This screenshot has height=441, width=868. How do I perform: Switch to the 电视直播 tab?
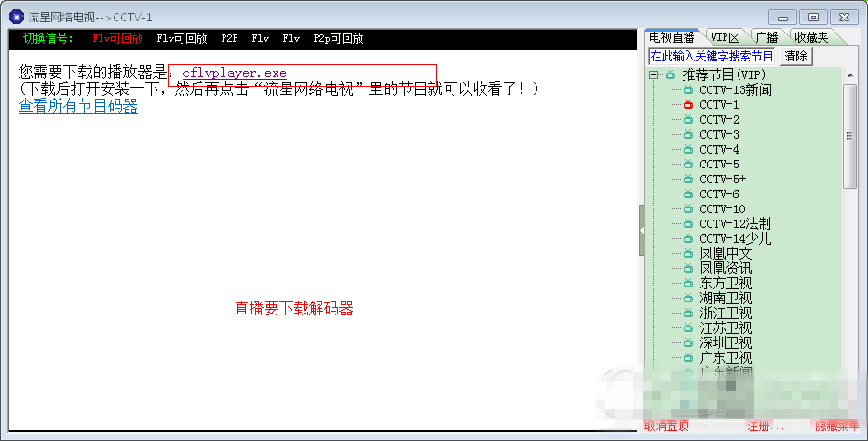(x=671, y=37)
